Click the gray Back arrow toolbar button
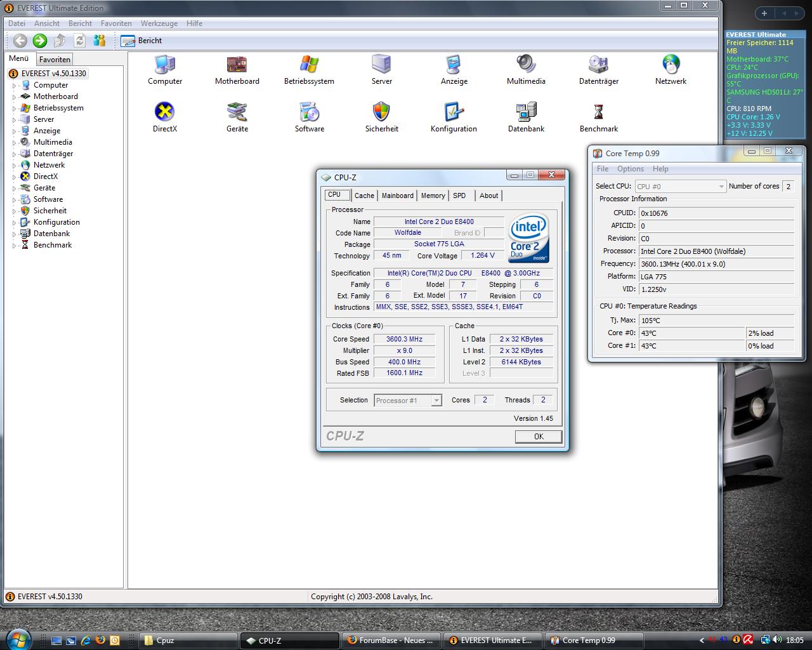This screenshot has width=812, height=650. (20, 41)
